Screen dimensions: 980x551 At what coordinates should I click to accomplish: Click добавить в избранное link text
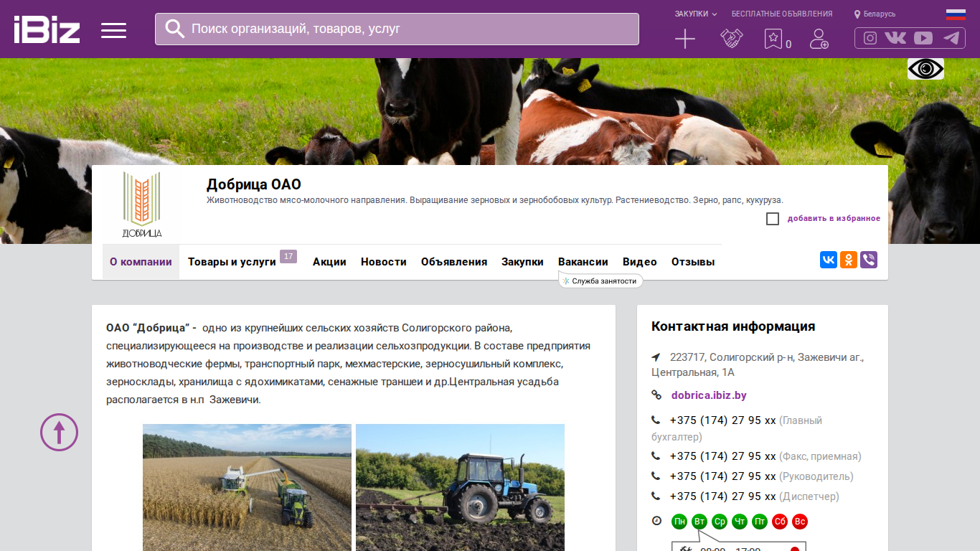coord(834,219)
